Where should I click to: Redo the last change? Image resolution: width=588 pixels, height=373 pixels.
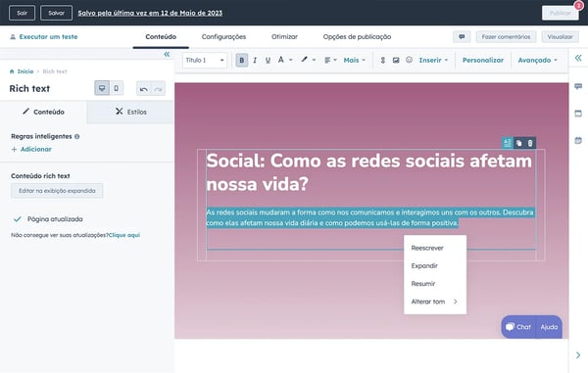click(158, 89)
